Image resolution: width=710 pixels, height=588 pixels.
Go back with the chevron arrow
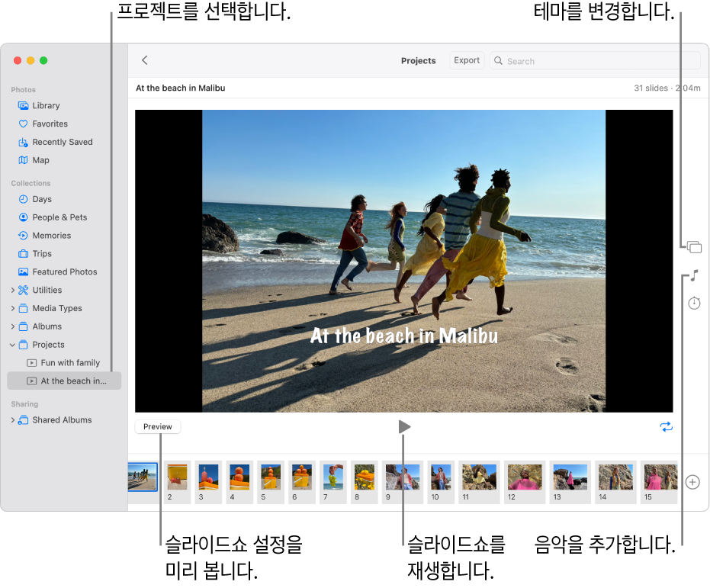click(x=145, y=60)
